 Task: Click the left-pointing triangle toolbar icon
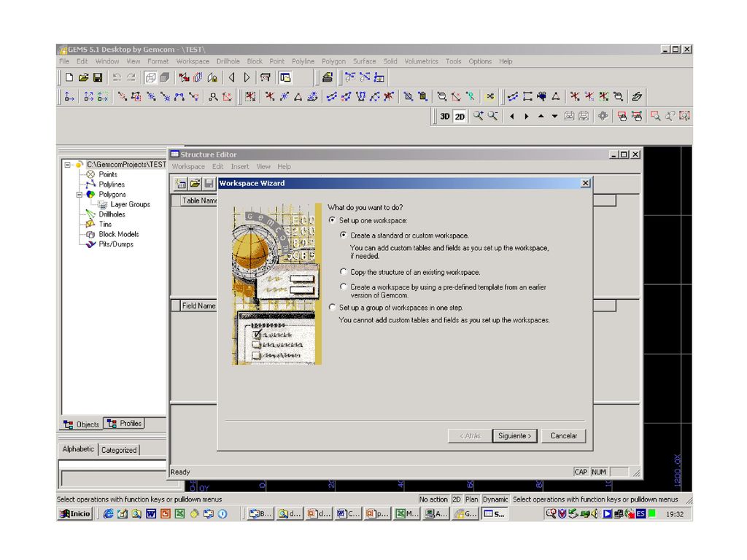tap(232, 77)
